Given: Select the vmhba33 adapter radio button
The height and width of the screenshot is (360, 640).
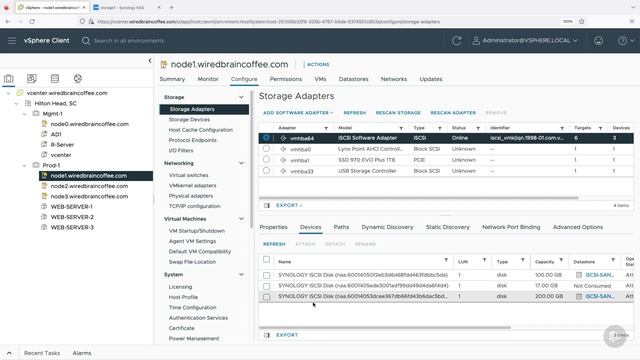Looking at the screenshot, I should click(266, 171).
